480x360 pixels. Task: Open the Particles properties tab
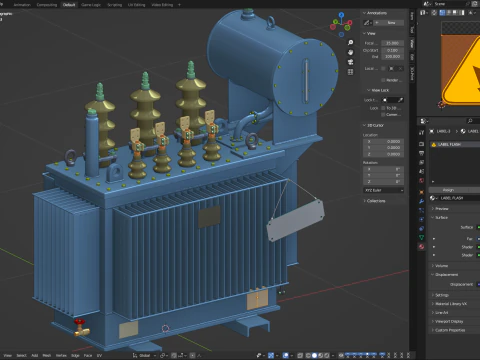click(x=422, y=210)
